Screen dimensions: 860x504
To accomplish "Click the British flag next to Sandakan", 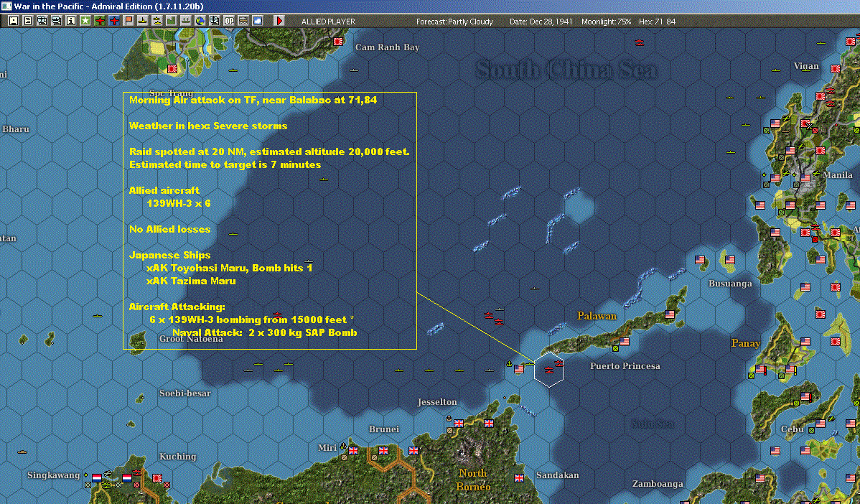I will 519,477.
